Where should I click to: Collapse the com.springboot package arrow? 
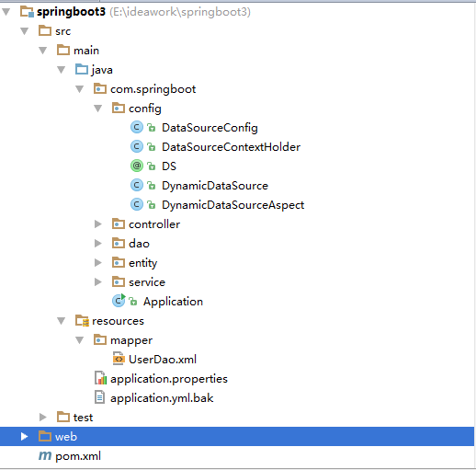(x=80, y=89)
